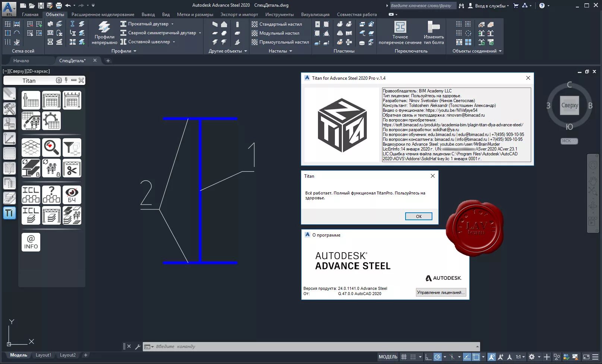Open the Главная ribbon tab
Image resolution: width=602 pixels, height=364 pixels.
(30, 15)
